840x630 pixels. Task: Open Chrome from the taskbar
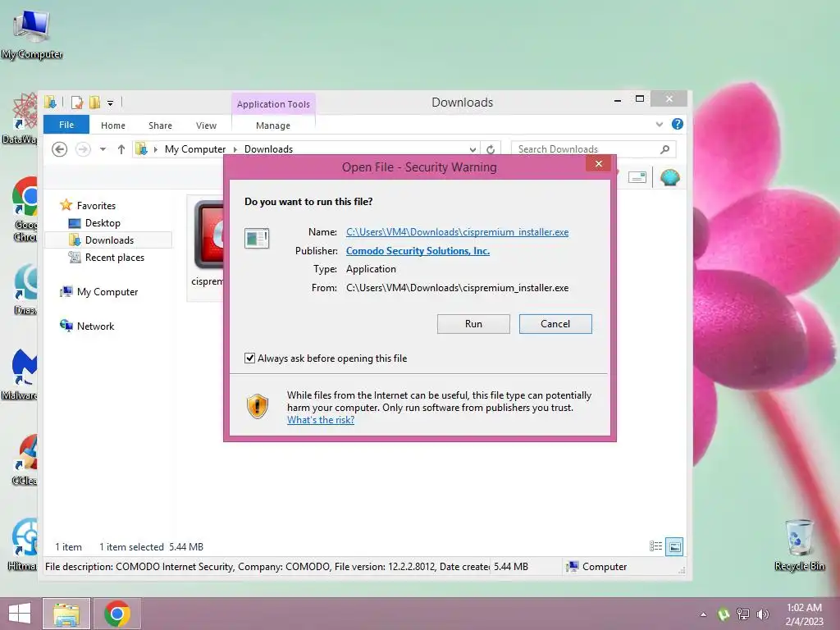pyautogui.click(x=117, y=614)
